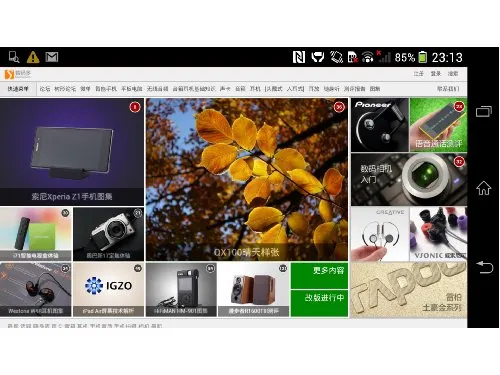The width and height of the screenshot is (500, 375).
Task: Tap the yellow warning triangle notification icon
Action: coord(33,57)
